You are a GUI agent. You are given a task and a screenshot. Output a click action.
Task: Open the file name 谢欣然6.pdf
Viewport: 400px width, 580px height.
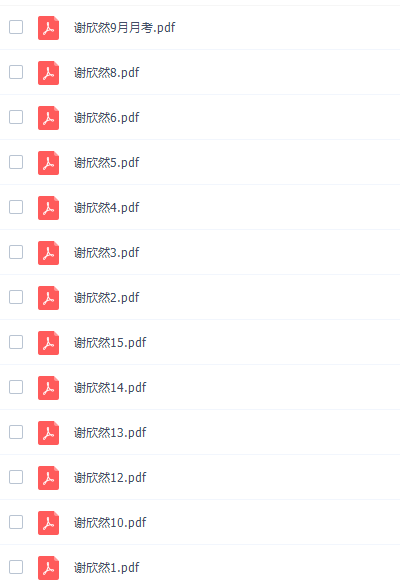click(107, 118)
